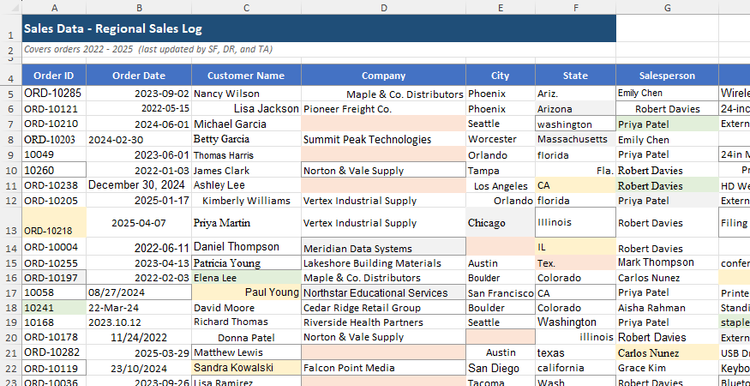Viewport: 750px width, 386px height.
Task: Select date cell 23/10/2024
Action: [139, 368]
